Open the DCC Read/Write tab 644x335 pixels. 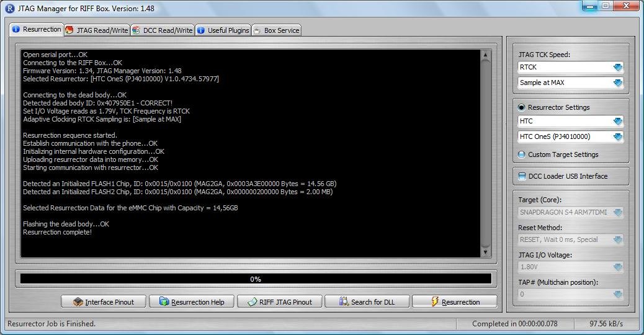point(162,30)
